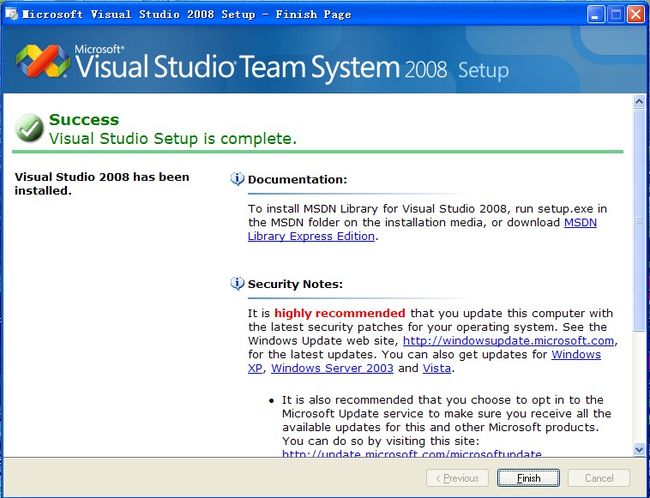Screen dimensions: 650x498
Task: Click 'Visual Studio Setup is complete.' text
Action: click(x=173, y=138)
